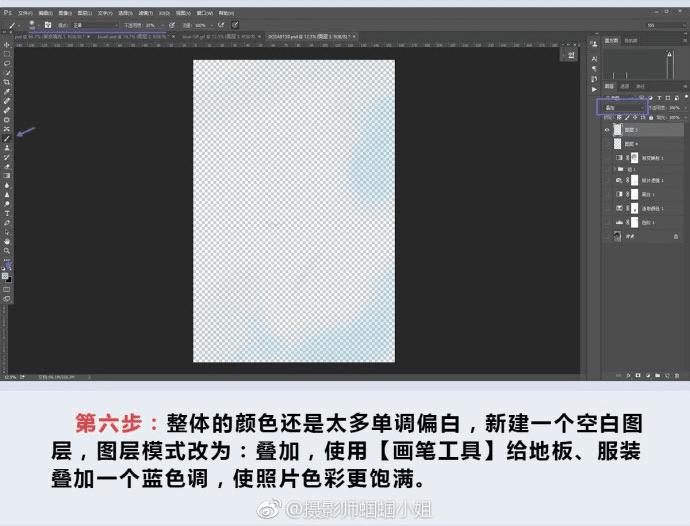
Task: Select the Hand tool
Action: [7, 241]
